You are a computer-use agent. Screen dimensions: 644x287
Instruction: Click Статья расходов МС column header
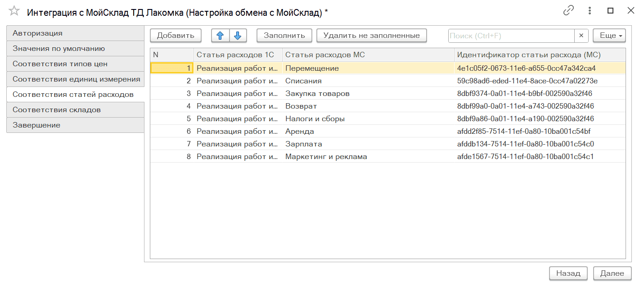coord(368,55)
